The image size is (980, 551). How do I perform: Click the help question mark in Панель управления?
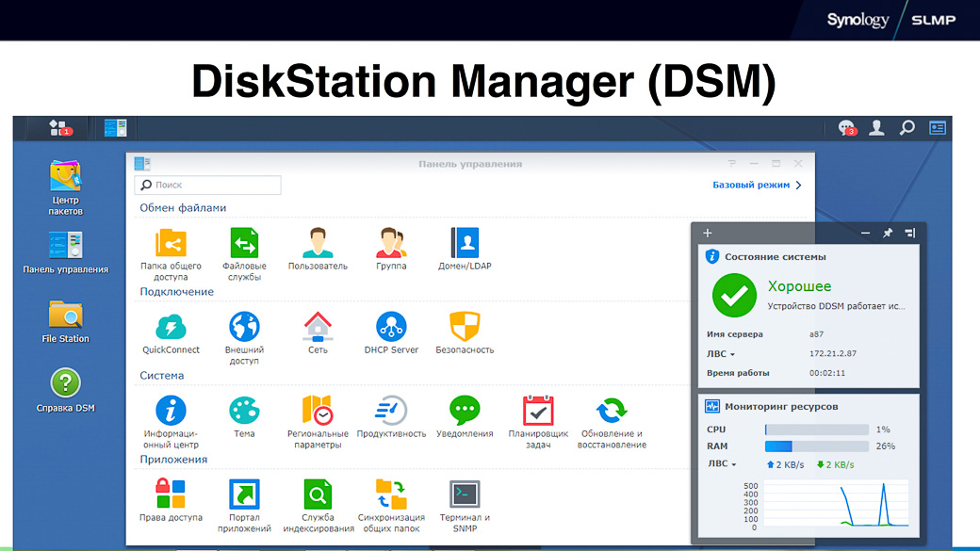[x=732, y=164]
